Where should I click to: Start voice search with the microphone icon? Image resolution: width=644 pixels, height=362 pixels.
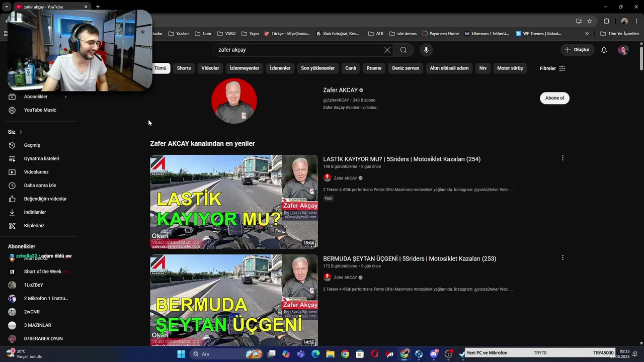click(x=426, y=50)
